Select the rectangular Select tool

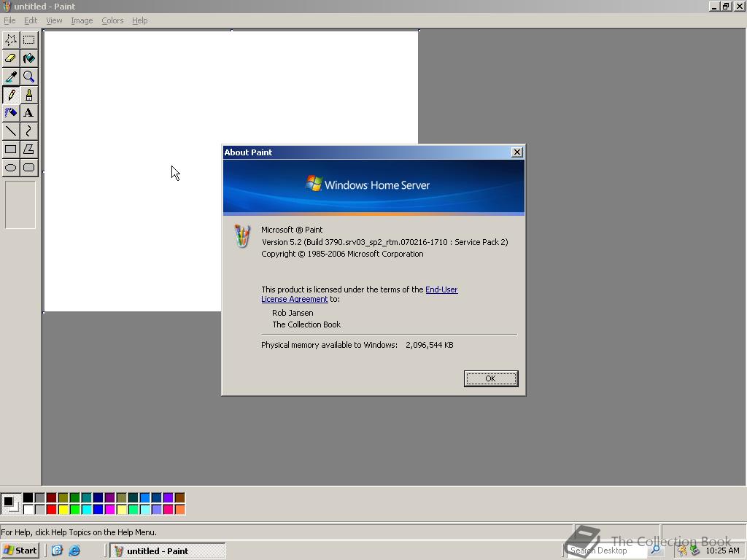29,40
